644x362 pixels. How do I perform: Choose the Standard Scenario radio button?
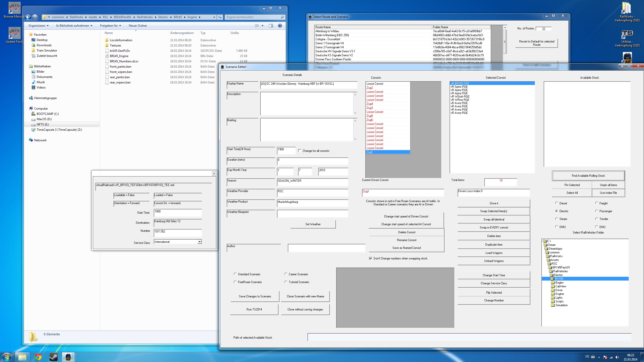235,274
